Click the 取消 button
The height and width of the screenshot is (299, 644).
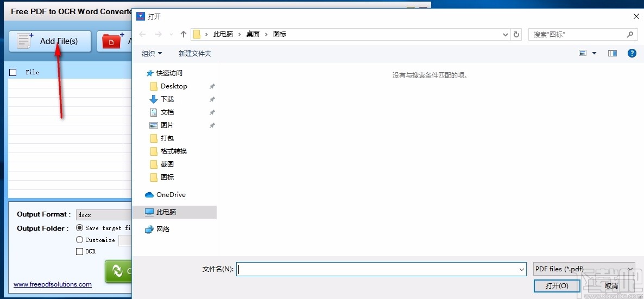coord(611,285)
